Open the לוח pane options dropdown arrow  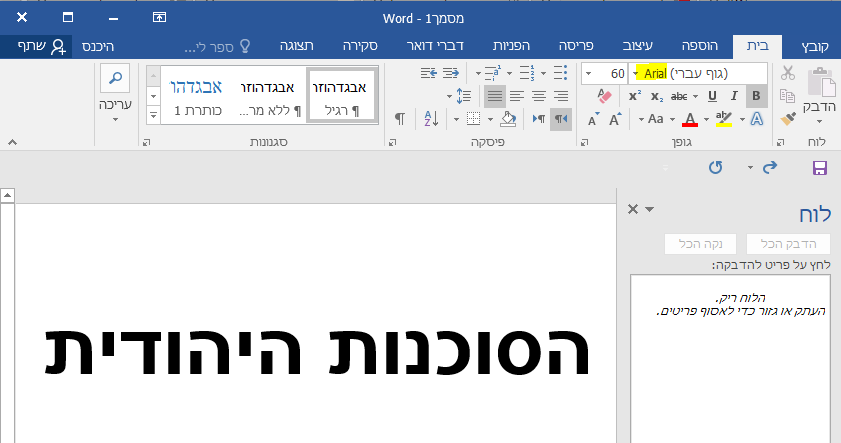coord(650,209)
